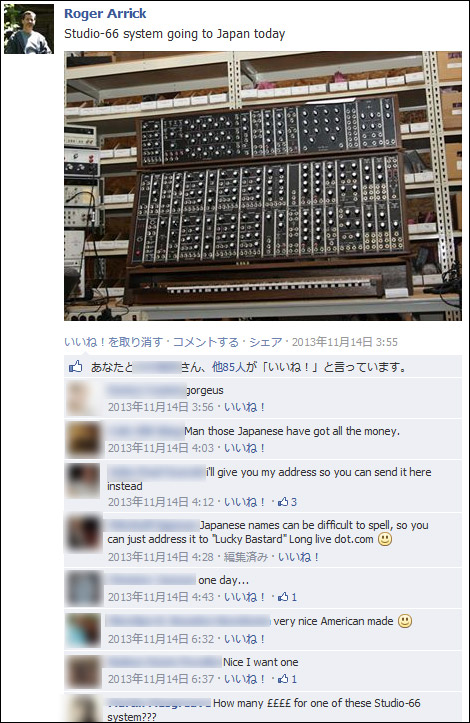The image size is (470, 723).
Task: Click 編集済み on the Lucky Bastard comment
Action: click(x=246, y=557)
